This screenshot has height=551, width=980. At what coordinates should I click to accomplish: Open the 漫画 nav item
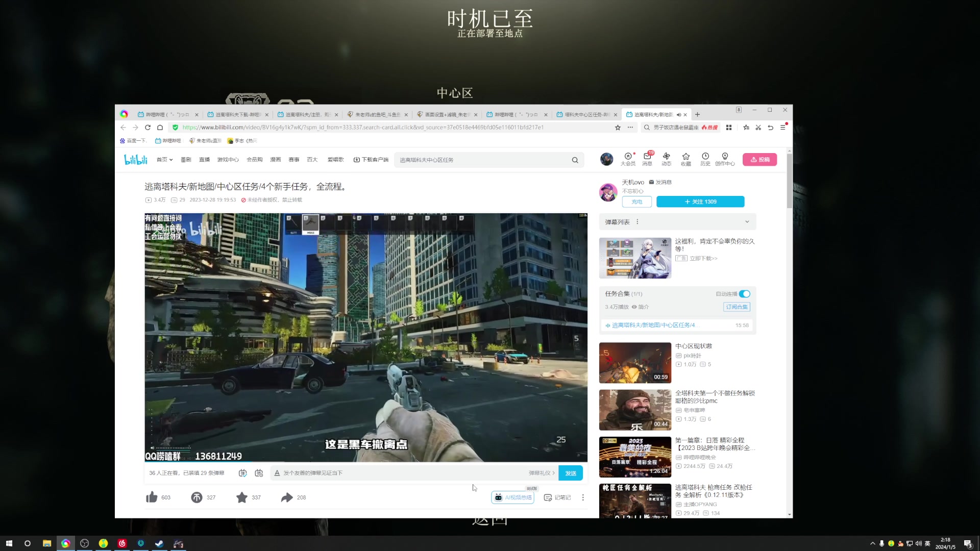click(x=276, y=160)
